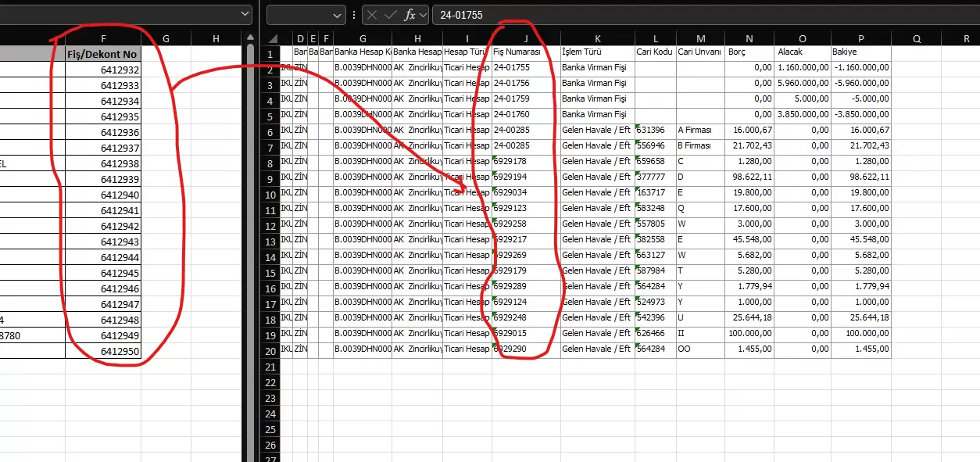980x462 pixels.
Task: Click the 'Cari Unvanı' header cell
Action: pyautogui.click(x=701, y=52)
